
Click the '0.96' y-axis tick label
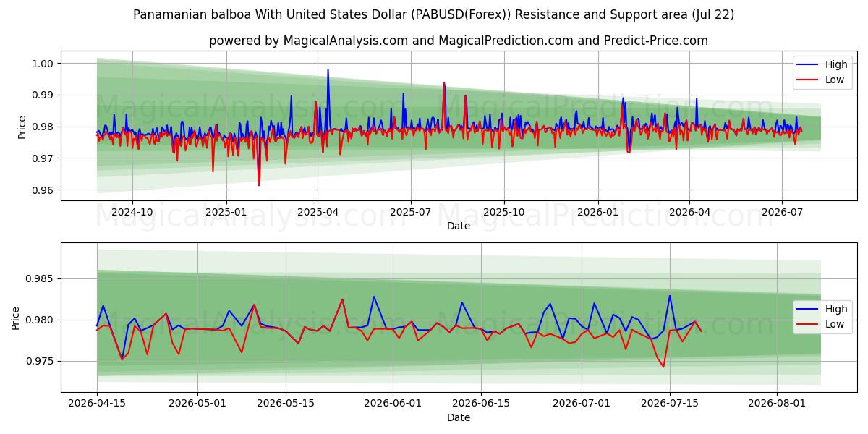coord(43,190)
